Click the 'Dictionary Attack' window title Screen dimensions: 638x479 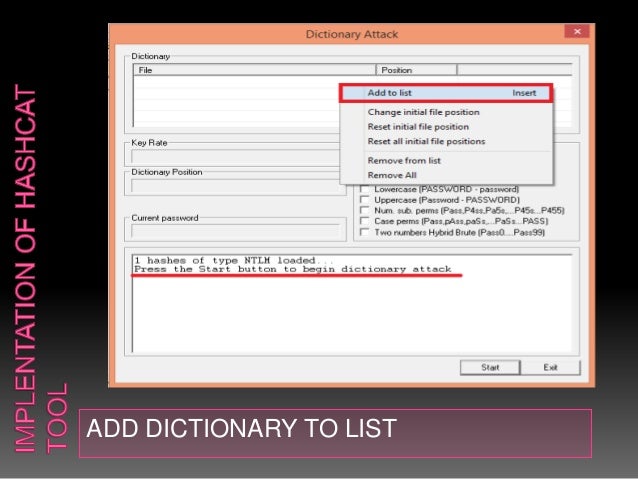pos(352,34)
